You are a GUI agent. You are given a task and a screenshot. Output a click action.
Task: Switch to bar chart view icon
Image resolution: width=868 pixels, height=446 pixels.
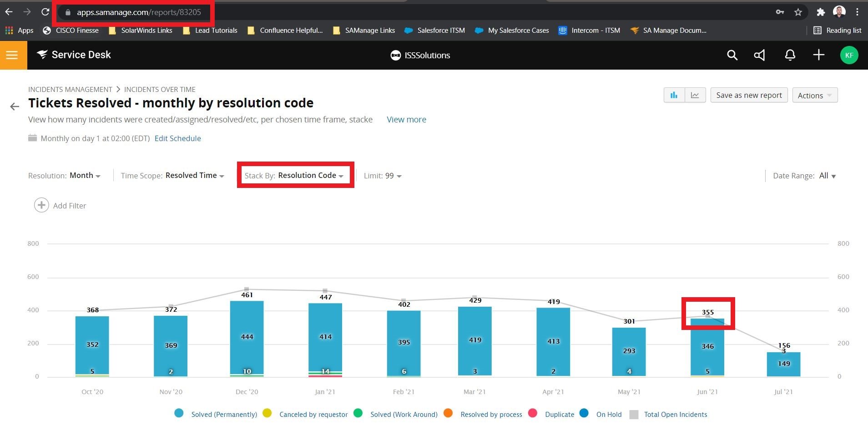(674, 95)
